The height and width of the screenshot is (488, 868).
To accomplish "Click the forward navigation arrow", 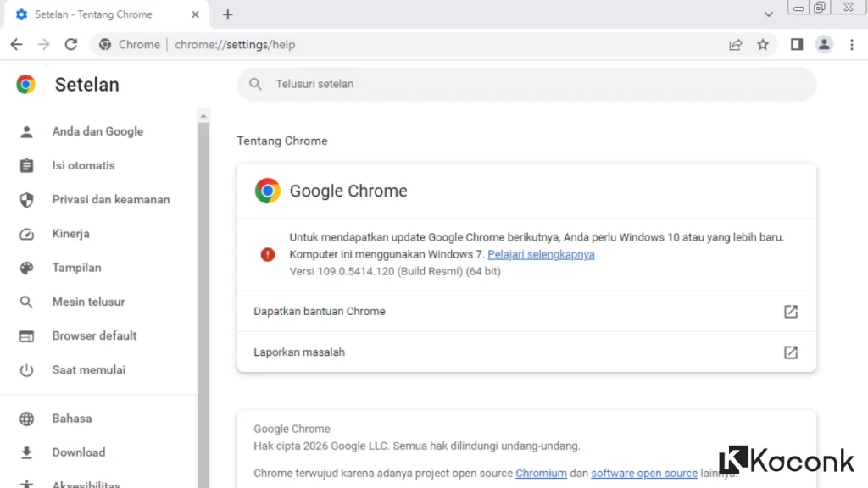I will (x=44, y=44).
